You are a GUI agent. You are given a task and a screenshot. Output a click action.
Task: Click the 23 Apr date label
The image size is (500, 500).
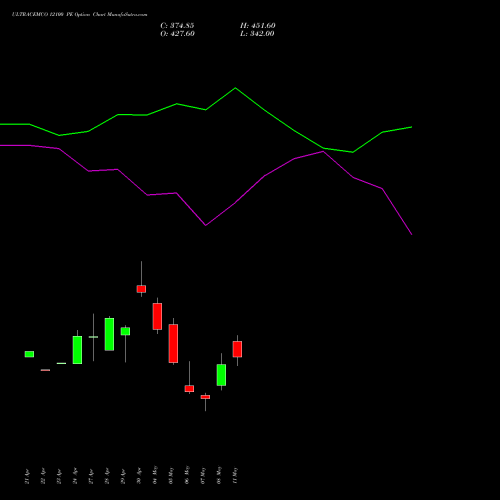click(x=59, y=476)
